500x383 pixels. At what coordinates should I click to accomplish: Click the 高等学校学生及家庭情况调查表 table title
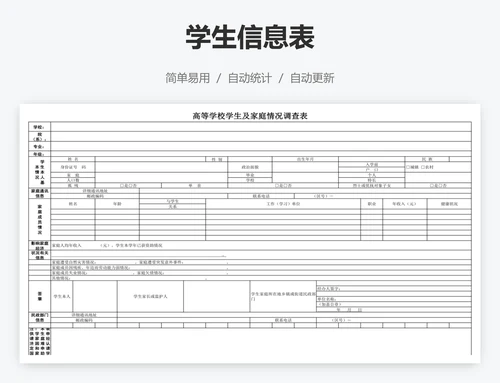click(250, 116)
